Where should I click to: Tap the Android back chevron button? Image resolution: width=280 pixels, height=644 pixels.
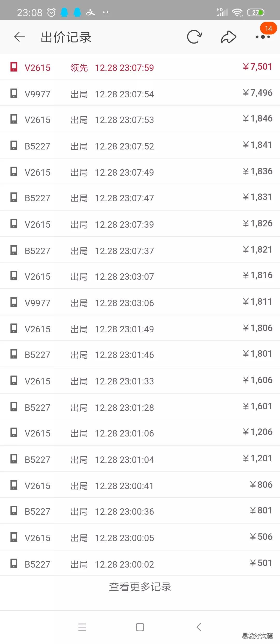(199, 627)
